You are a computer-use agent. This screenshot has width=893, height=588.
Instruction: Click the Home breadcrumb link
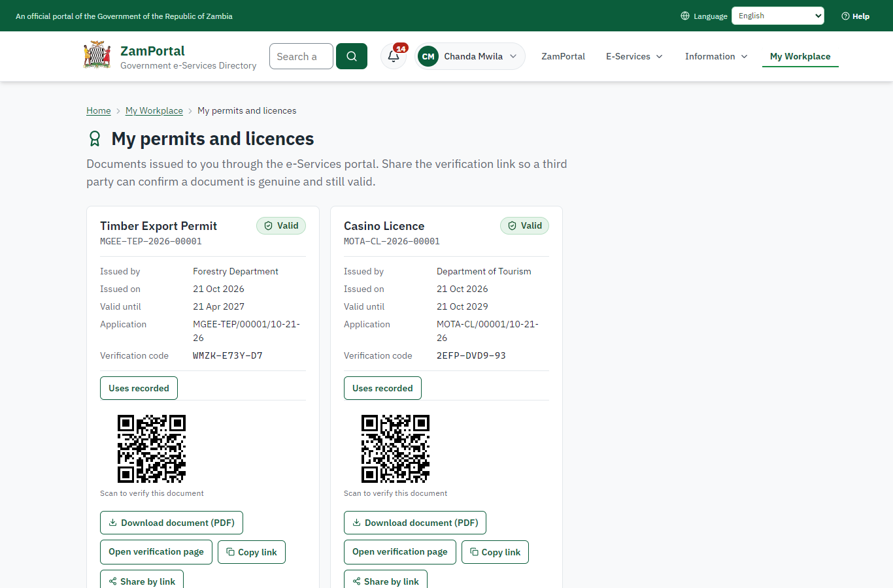(x=99, y=110)
